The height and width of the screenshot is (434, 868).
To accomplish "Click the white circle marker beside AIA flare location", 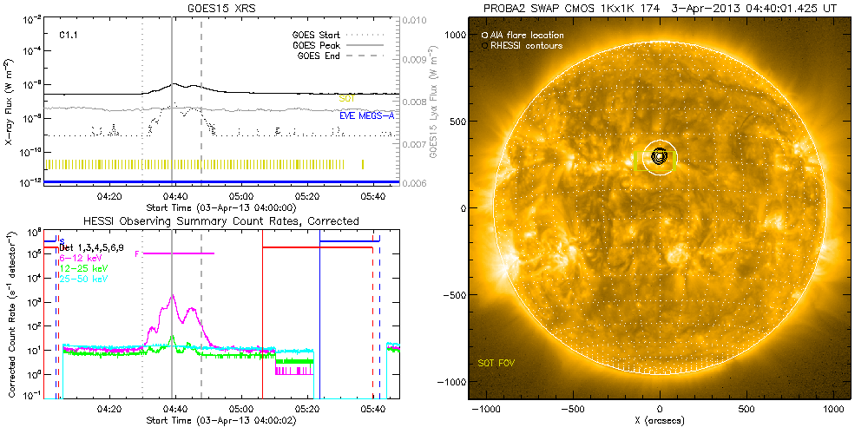I will click(x=485, y=36).
